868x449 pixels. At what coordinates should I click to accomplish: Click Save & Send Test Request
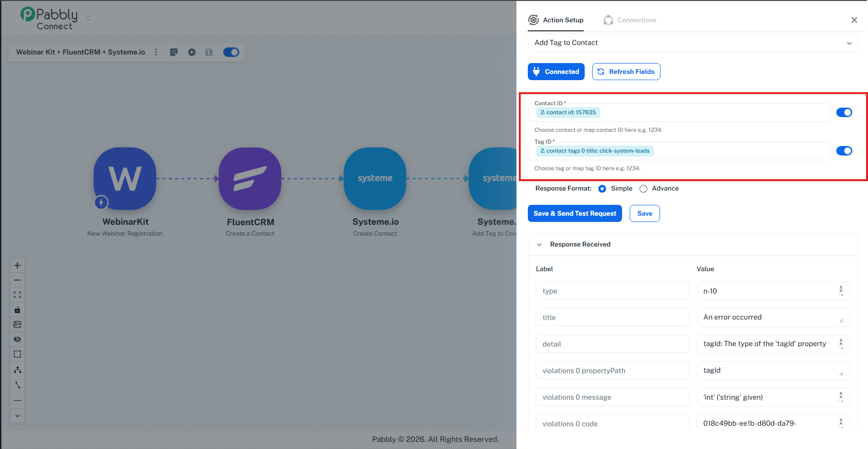pos(575,213)
